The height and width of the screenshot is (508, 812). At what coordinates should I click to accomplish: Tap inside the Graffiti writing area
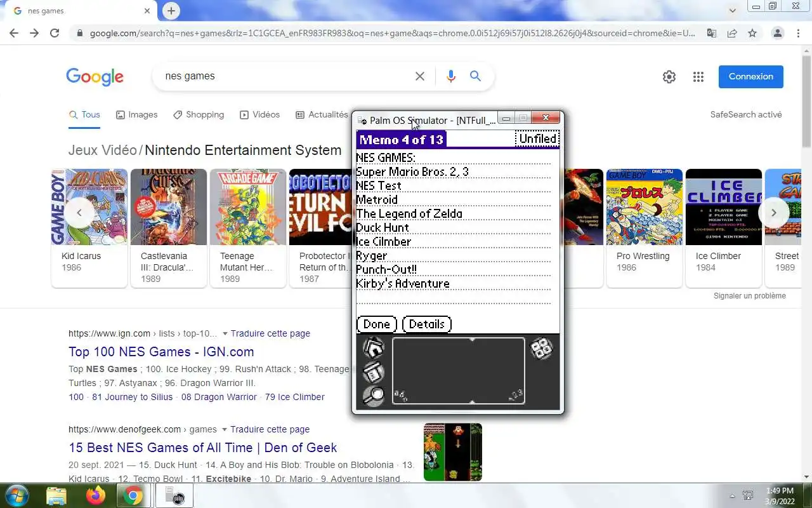459,370
